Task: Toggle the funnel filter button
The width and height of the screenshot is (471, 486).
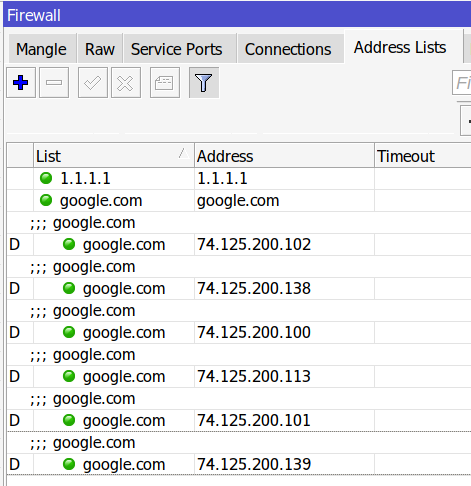Action: pos(204,83)
